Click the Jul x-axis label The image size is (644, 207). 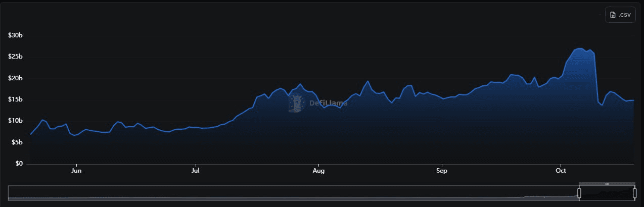(196, 171)
